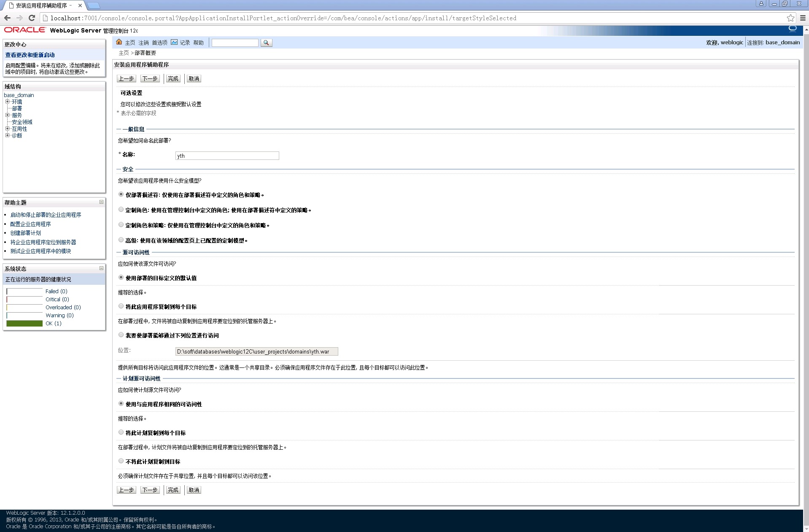
Task: Click the Failed (0) status link
Action: pyautogui.click(x=56, y=291)
